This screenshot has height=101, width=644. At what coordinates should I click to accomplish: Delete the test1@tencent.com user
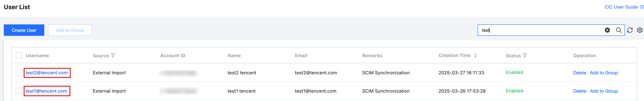coord(580,91)
